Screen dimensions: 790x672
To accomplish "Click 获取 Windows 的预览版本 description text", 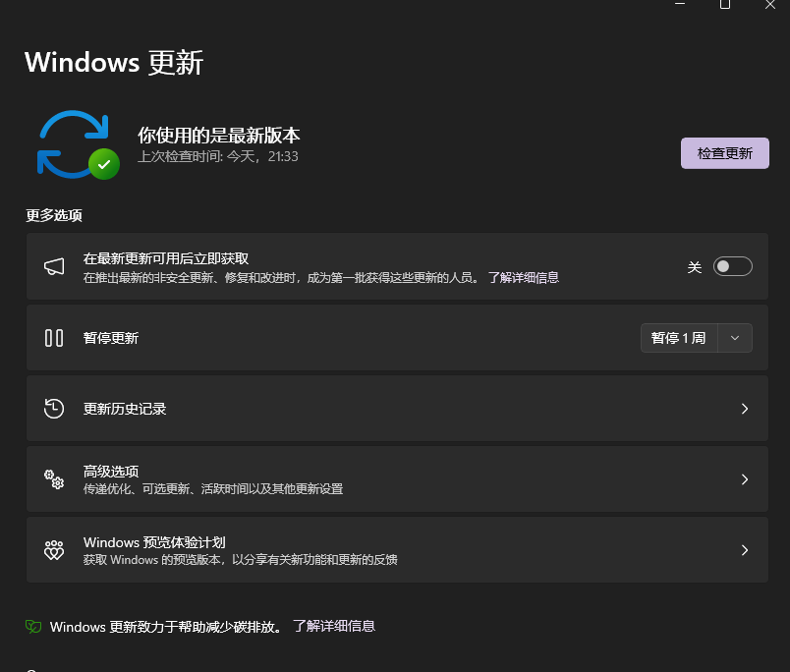I will (241, 560).
